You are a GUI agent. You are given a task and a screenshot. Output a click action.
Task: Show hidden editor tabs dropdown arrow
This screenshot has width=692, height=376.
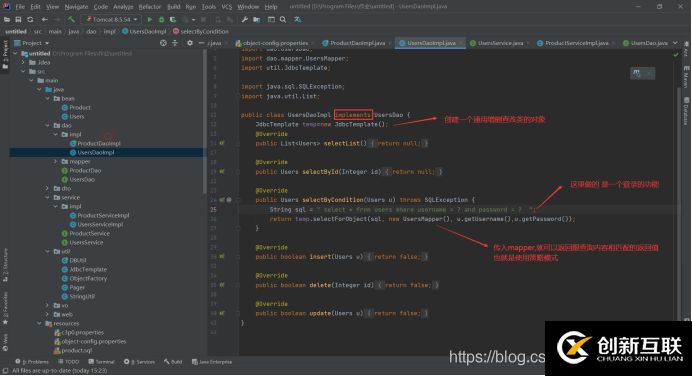(x=675, y=43)
